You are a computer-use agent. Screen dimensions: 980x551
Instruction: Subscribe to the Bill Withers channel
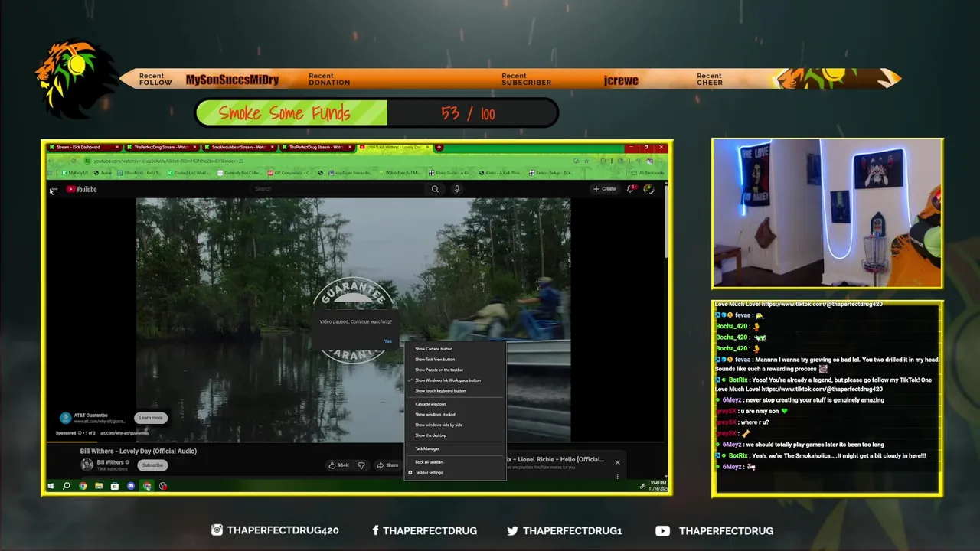pyautogui.click(x=152, y=465)
